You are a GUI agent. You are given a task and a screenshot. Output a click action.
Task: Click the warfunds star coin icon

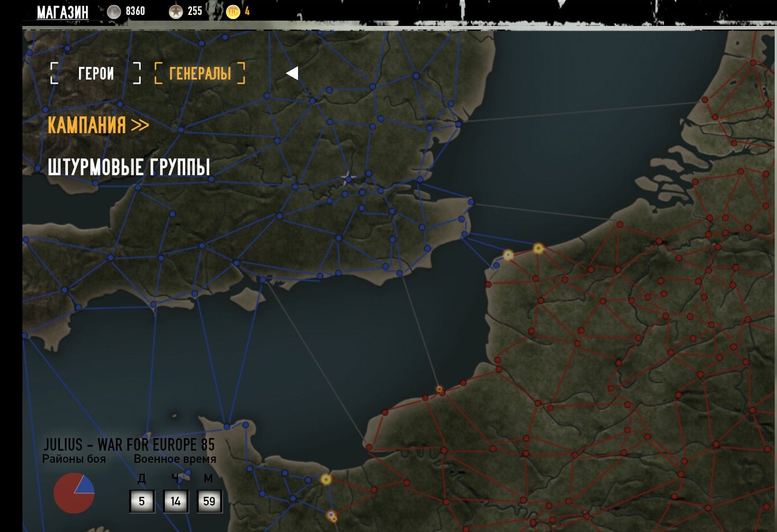[x=176, y=12]
